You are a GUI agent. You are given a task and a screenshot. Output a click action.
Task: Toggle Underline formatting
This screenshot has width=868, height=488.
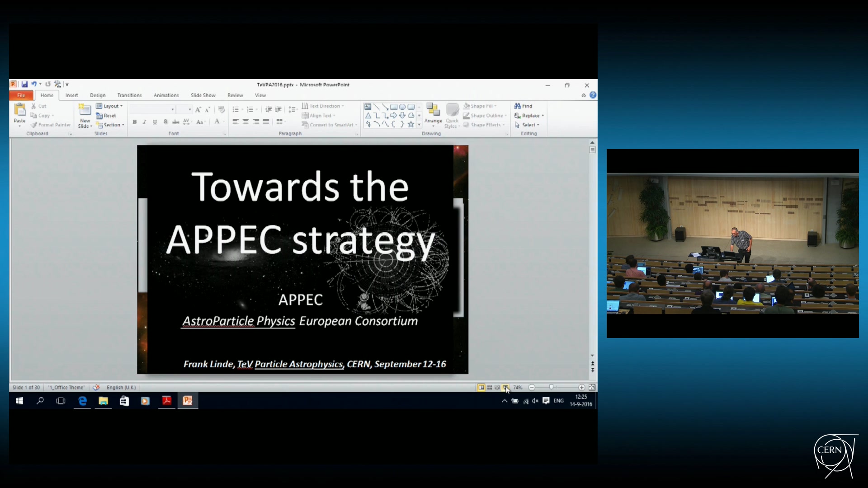155,122
